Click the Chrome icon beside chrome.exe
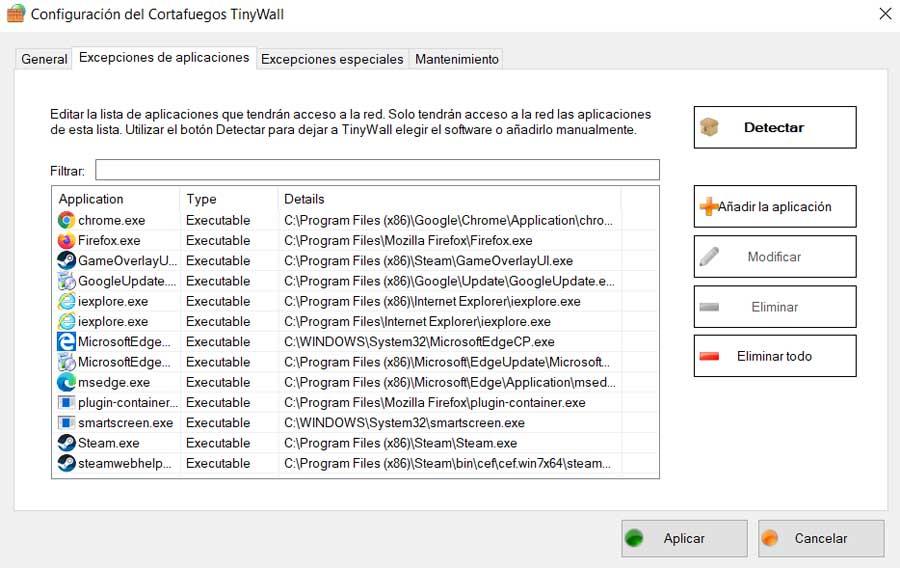 coord(67,220)
